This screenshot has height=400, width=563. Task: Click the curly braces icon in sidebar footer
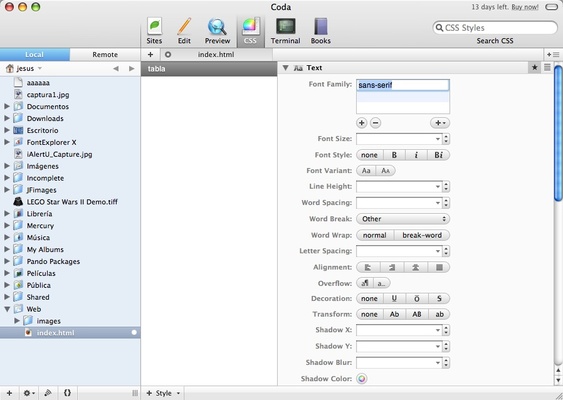pyautogui.click(x=67, y=393)
